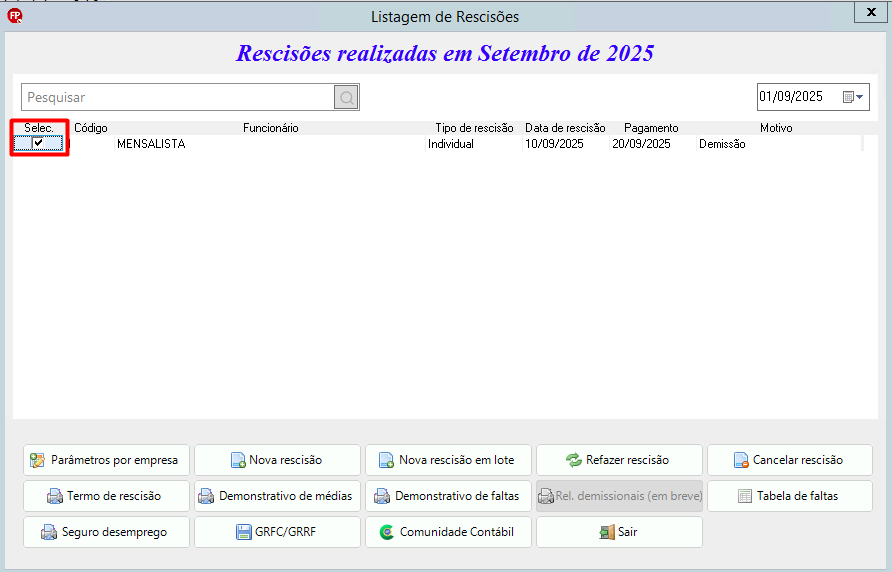Click the Nova rescisão em lote button
The image size is (892, 572).
[448, 460]
